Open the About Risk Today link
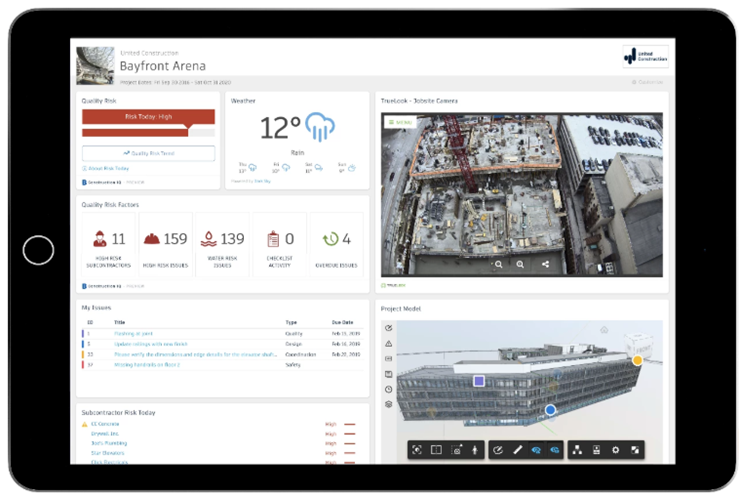740x496 pixels. point(106,168)
